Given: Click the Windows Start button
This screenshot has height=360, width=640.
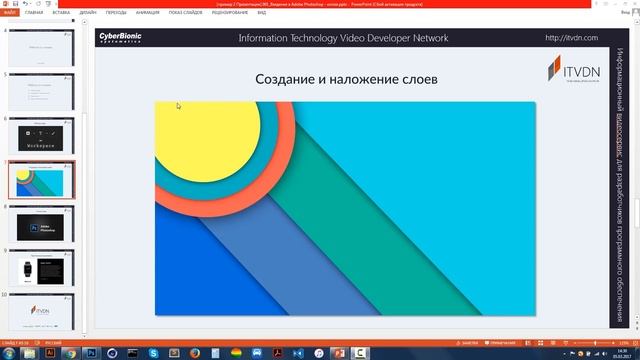Looking at the screenshot, I should pos(8,353).
